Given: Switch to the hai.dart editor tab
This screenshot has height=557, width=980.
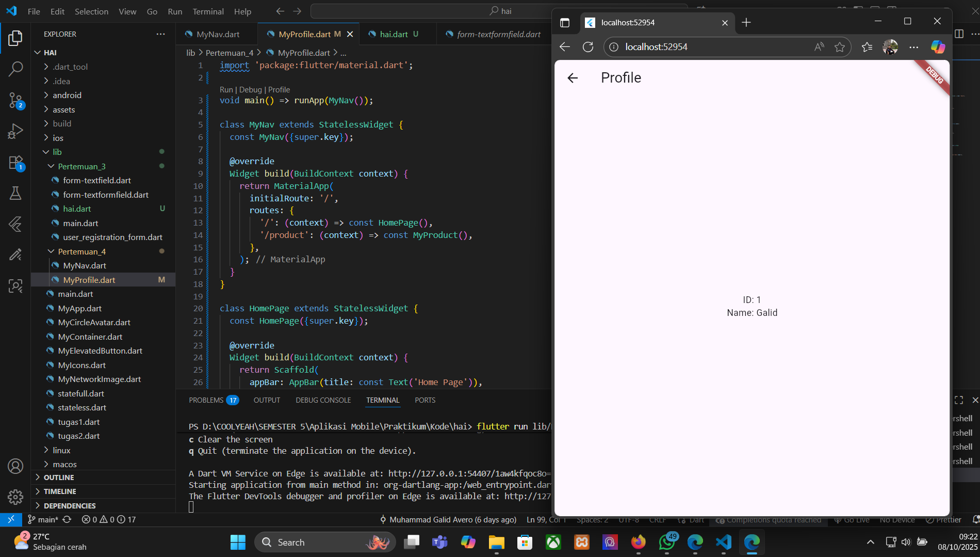Looking at the screenshot, I should pyautogui.click(x=394, y=34).
